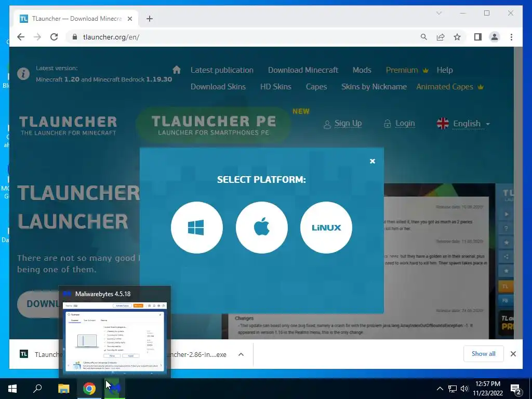Screen dimensions: 532x399
Task: Open Mods menu item
Action: [x=362, y=70]
